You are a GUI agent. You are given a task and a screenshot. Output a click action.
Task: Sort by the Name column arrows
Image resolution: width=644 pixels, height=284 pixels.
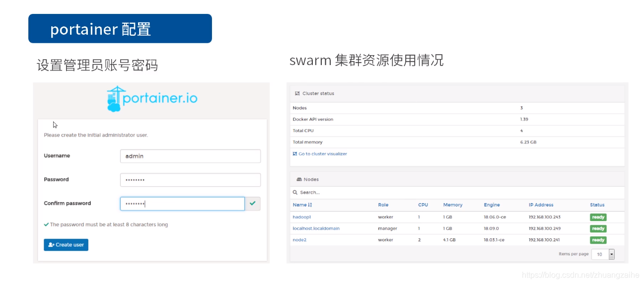point(310,205)
